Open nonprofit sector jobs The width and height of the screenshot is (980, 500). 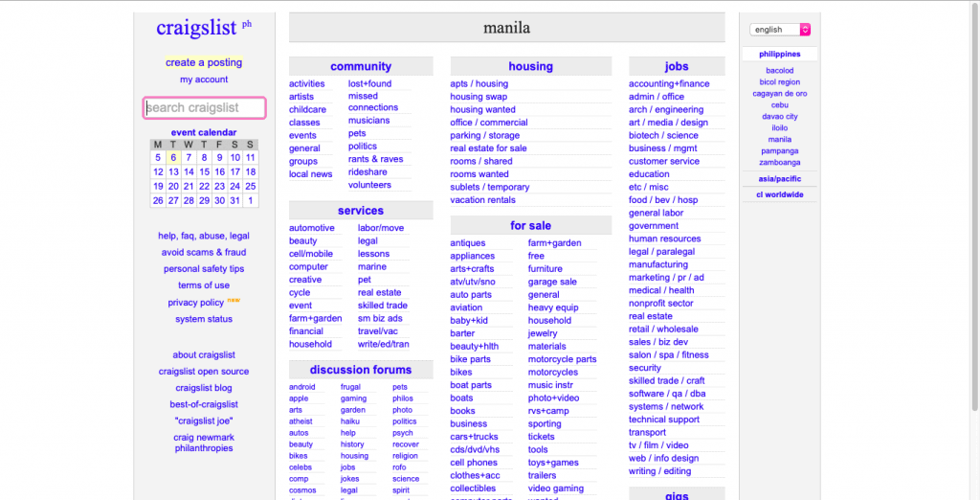click(660, 304)
